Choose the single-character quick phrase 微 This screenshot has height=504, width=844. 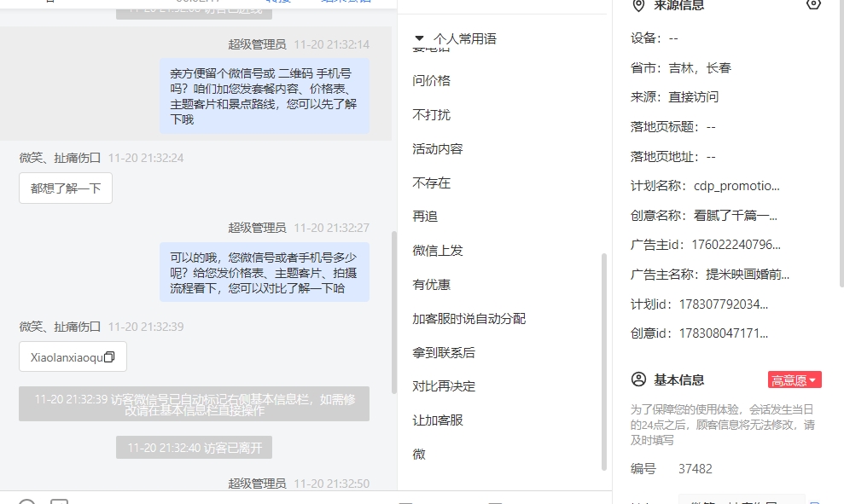click(x=419, y=455)
